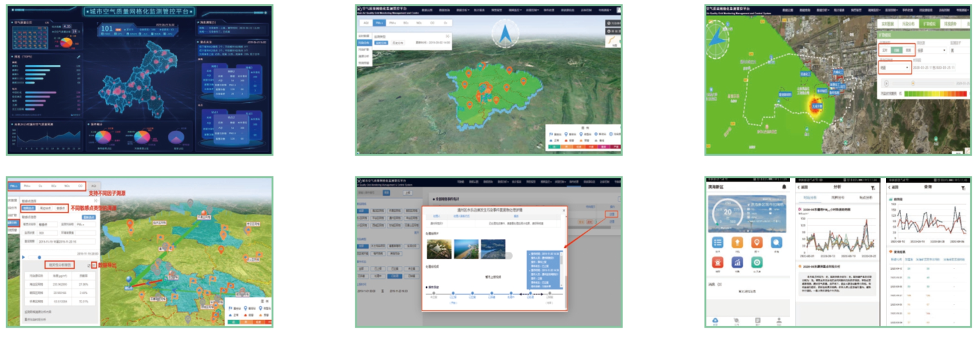Tap the green circular target app icon

(757, 263)
